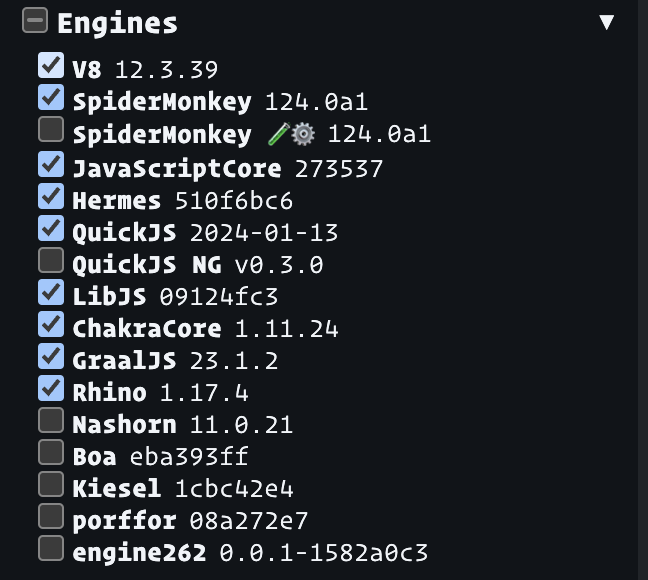Enable the Boa eba393ff checkbox

click(51, 452)
